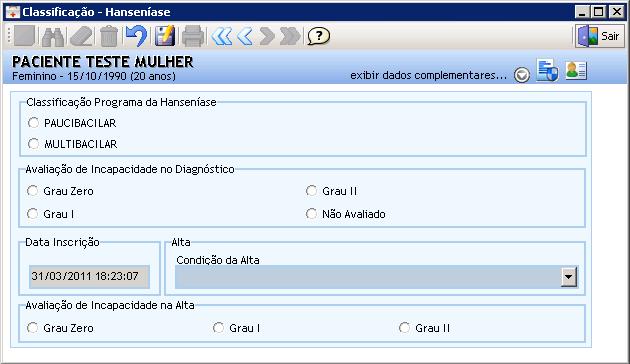The image size is (630, 364).
Task: Go to previous record with the single left arrow
Action: (x=245, y=37)
